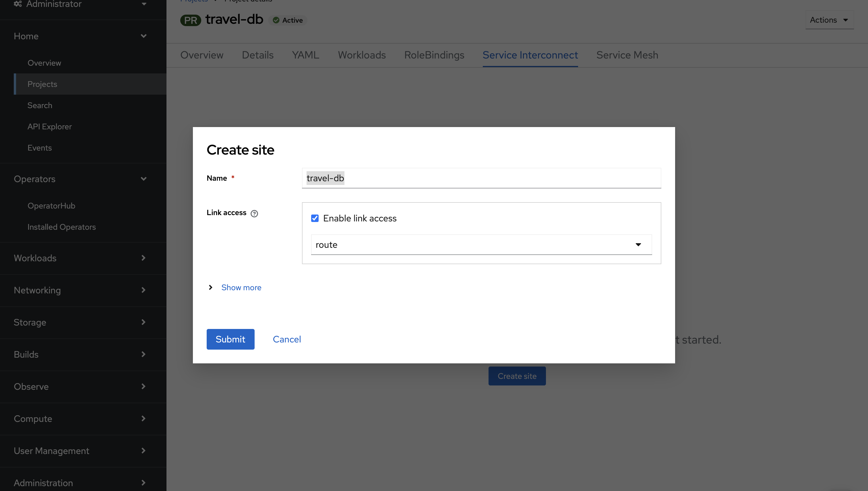Click the Projects breadcrumb link

(x=194, y=1)
